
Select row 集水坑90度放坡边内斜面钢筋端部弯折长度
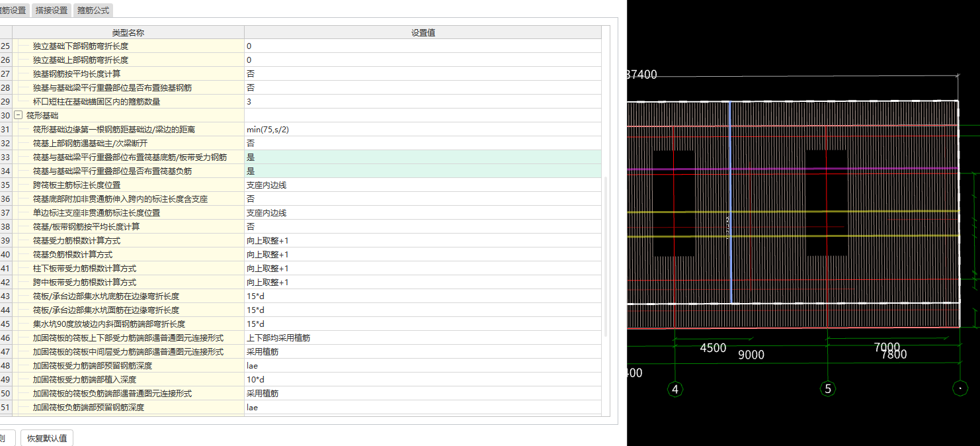(x=128, y=324)
